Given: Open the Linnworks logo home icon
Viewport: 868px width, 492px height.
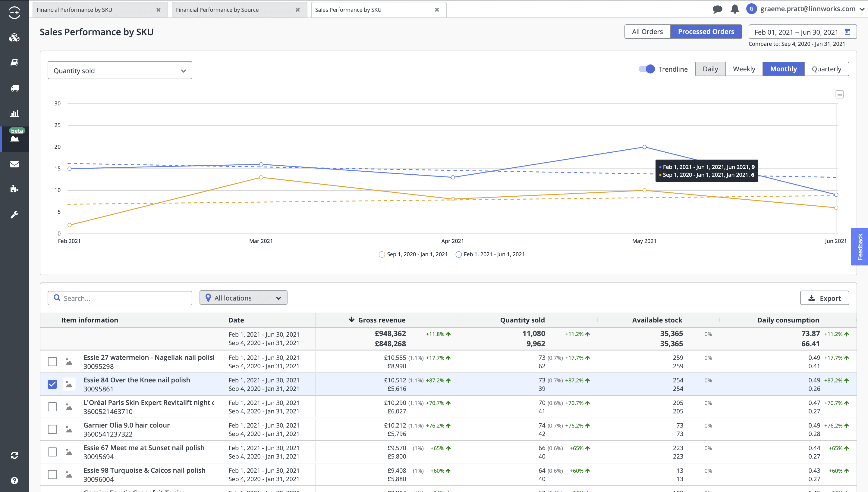Looking at the screenshot, I should [x=14, y=13].
